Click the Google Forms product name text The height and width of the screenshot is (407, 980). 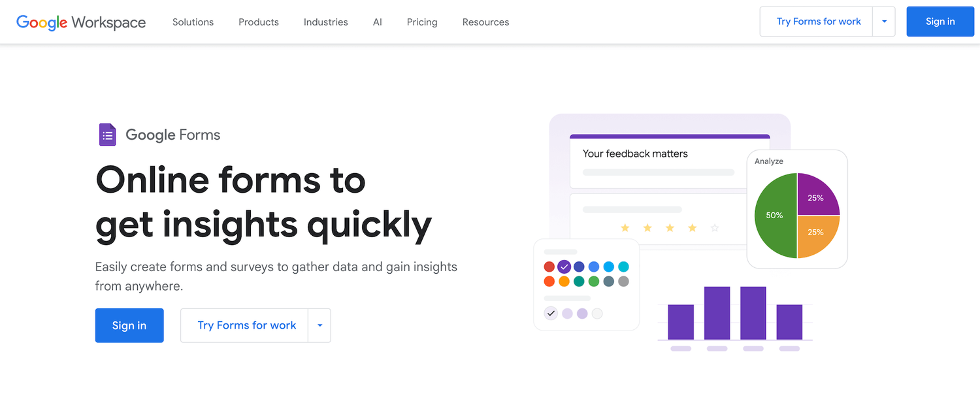(x=173, y=135)
